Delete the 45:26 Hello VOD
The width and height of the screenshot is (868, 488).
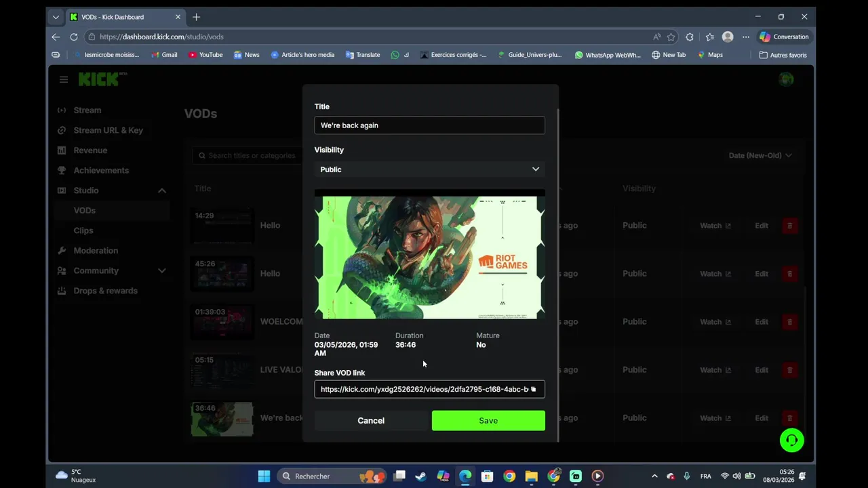(x=789, y=274)
